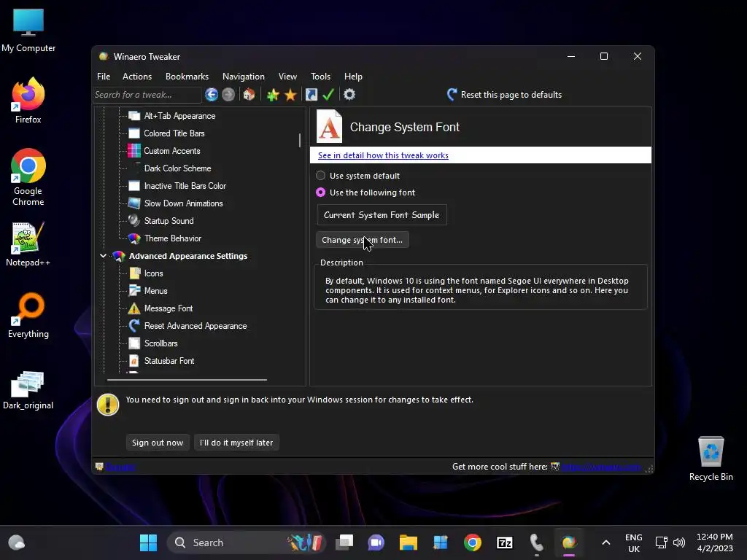
Task: Click the Scrollbars tree icon
Action: coord(135,343)
